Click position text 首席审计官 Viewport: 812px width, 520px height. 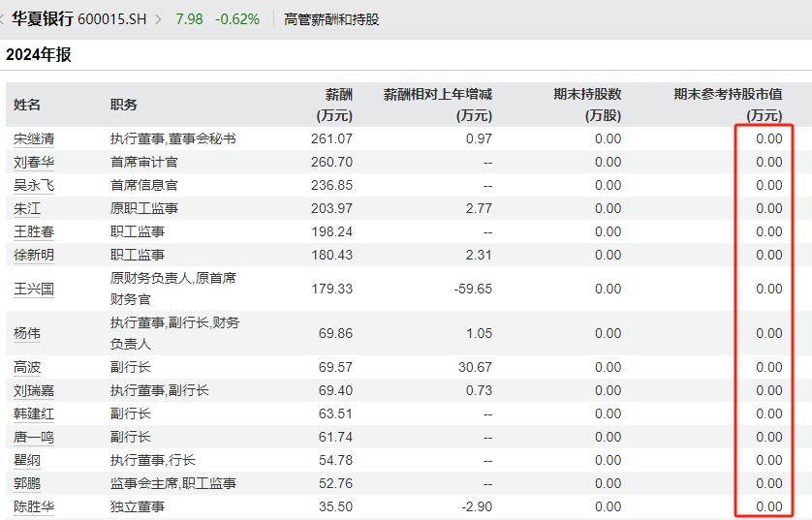tap(144, 162)
